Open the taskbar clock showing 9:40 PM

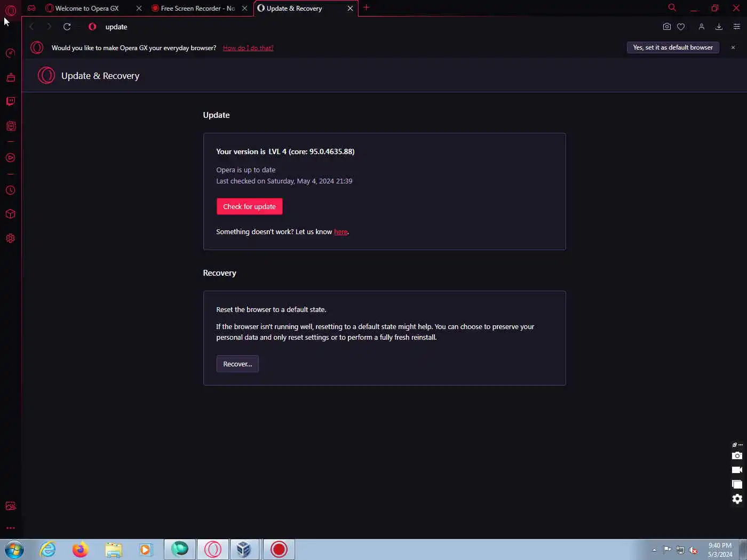pos(720,550)
